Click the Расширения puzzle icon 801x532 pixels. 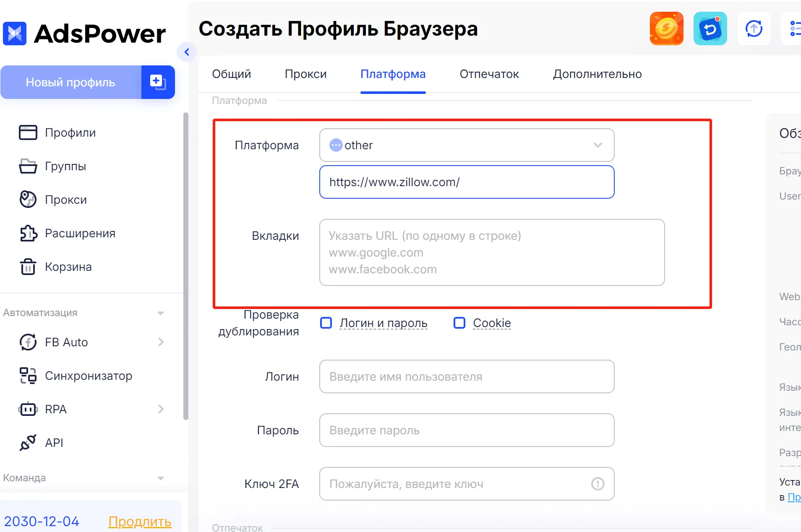[x=28, y=233]
